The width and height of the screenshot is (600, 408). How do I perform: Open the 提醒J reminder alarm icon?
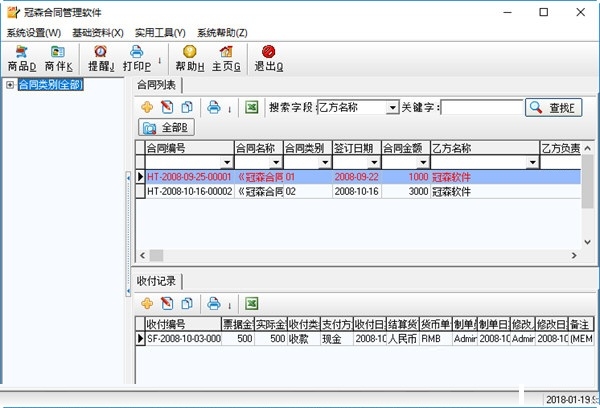tap(101, 59)
